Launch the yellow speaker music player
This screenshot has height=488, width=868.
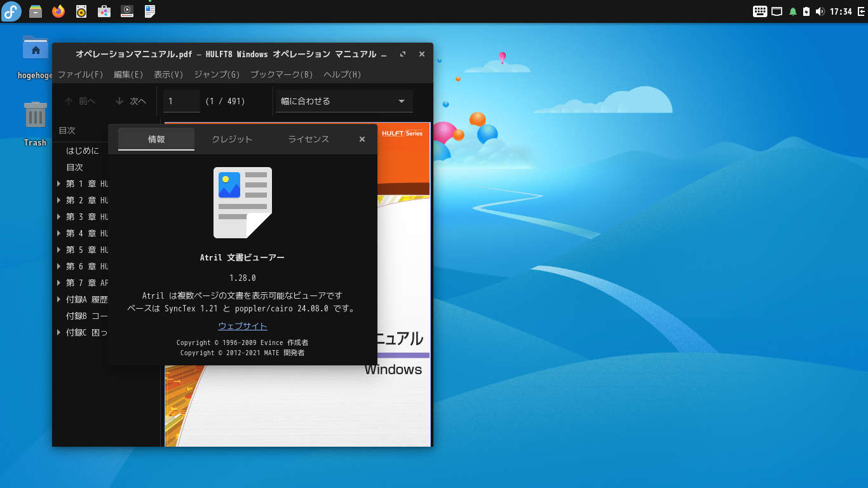coord(81,11)
